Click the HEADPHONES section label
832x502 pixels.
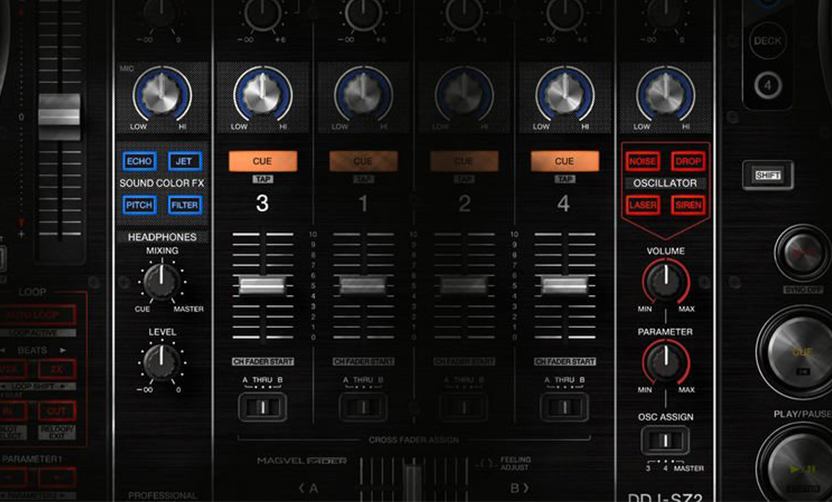coord(162,237)
